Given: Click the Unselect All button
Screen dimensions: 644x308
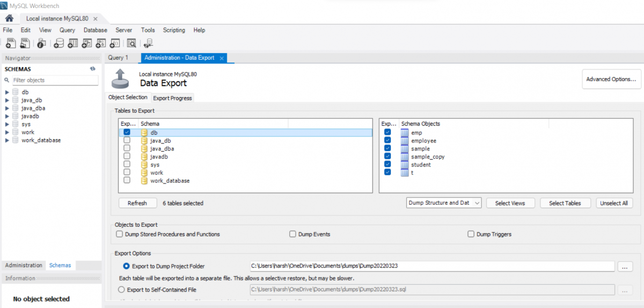Looking at the screenshot, I should pyautogui.click(x=614, y=203).
